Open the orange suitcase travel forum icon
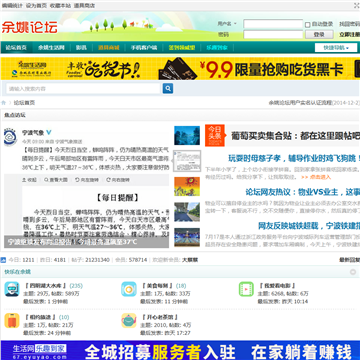This screenshot has height=360, width=360. pos(12,320)
